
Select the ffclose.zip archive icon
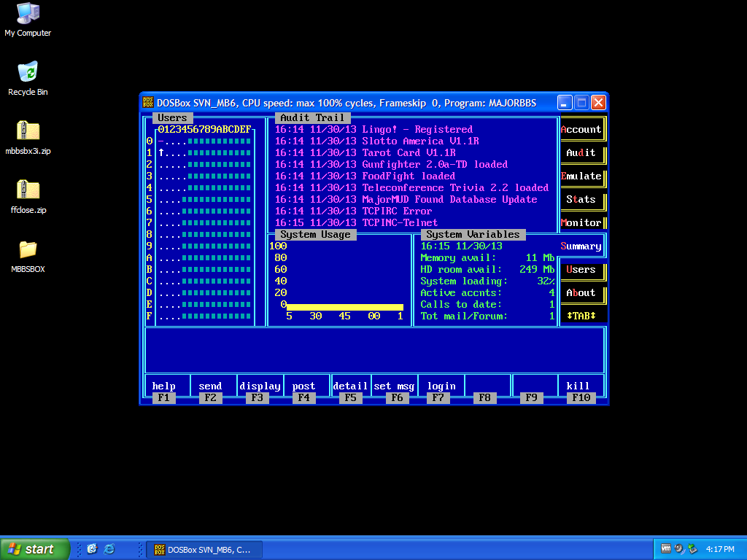coord(28,191)
